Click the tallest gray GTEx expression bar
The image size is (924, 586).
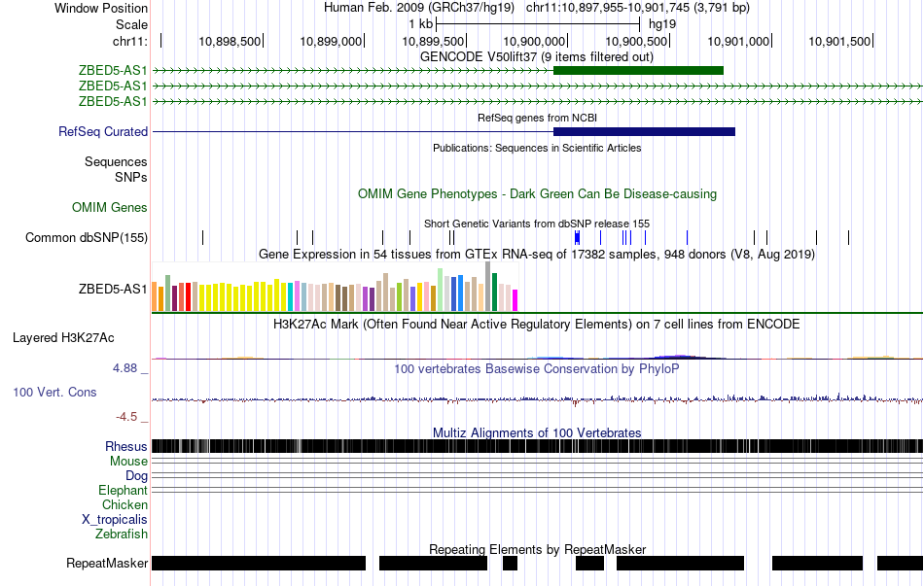(x=488, y=287)
